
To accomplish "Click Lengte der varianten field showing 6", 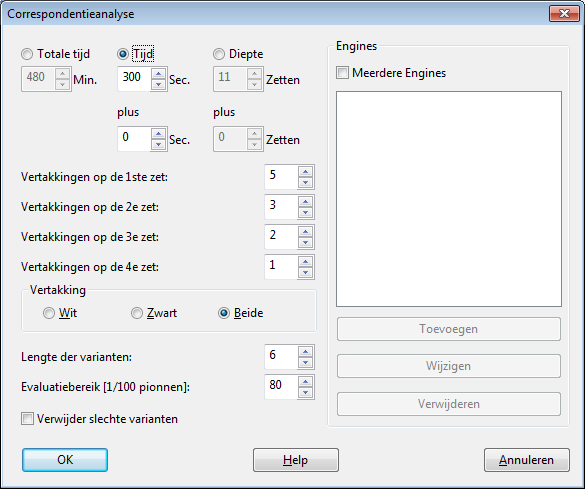I will point(281,357).
